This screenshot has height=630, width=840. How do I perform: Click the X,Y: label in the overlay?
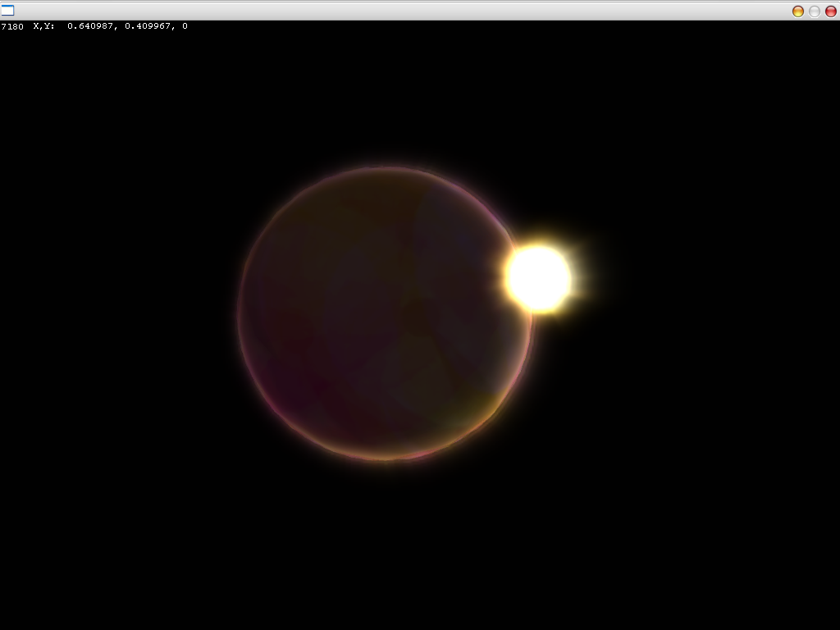[44, 26]
